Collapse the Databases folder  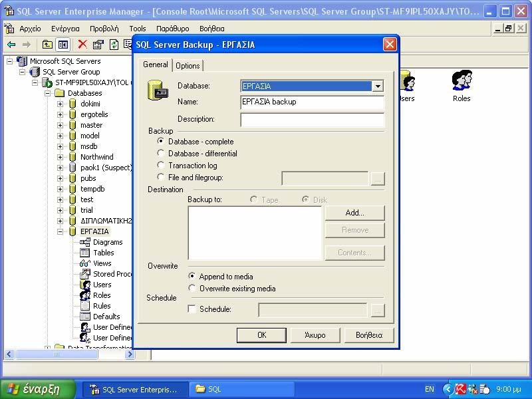coord(47,93)
